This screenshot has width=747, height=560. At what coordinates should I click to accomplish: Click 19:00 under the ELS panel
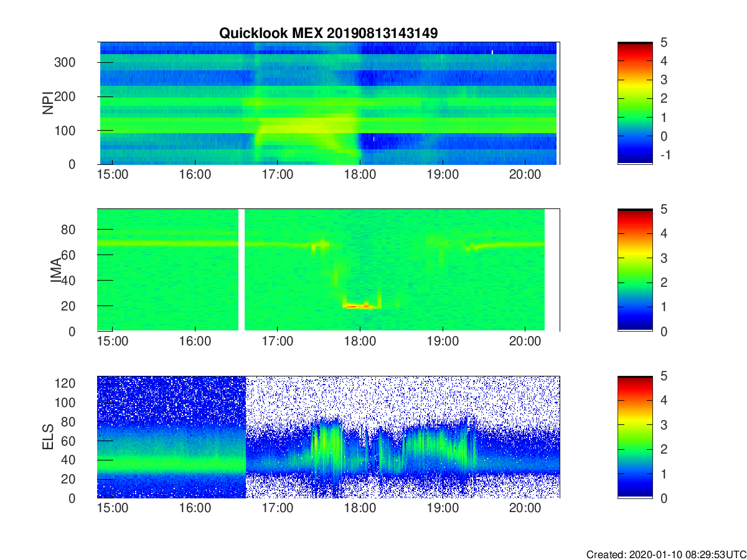click(x=443, y=509)
